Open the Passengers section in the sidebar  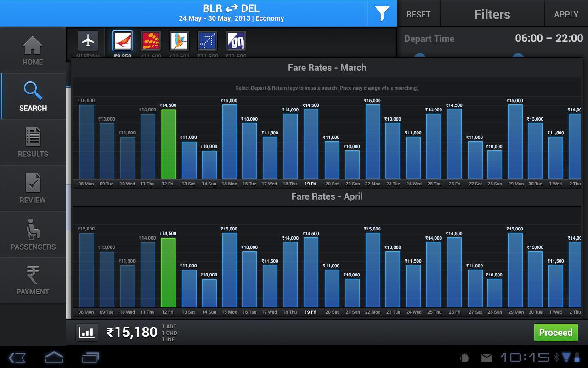coord(33,234)
